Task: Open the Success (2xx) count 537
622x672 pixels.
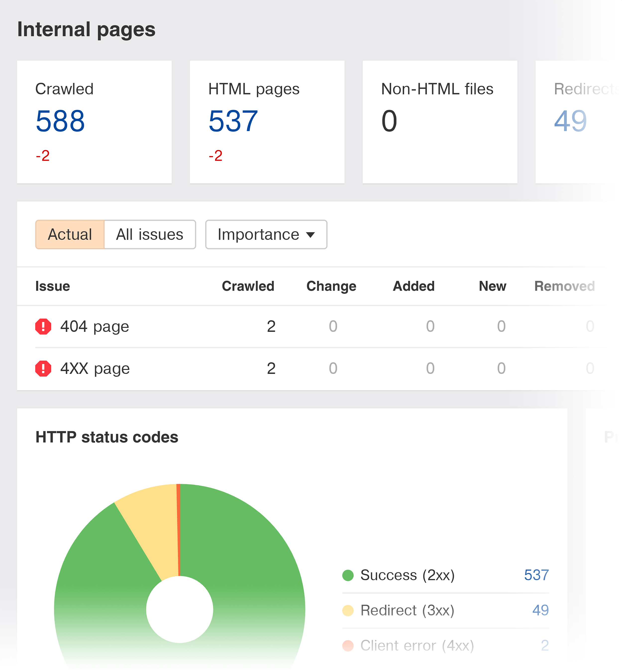Action: click(536, 576)
